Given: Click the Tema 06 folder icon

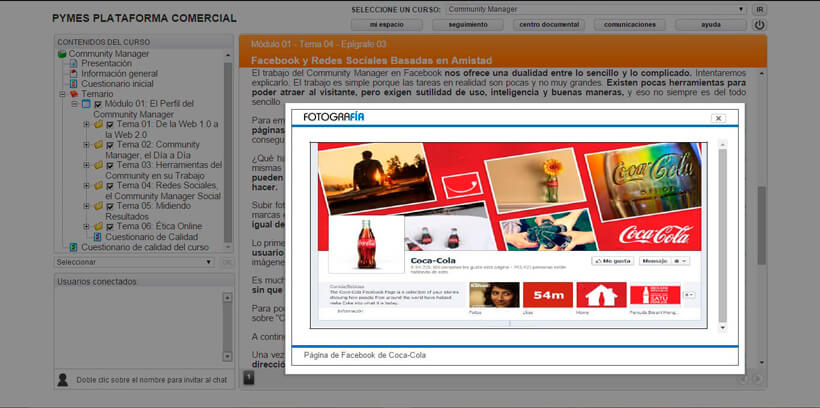Looking at the screenshot, I should click(98, 226).
